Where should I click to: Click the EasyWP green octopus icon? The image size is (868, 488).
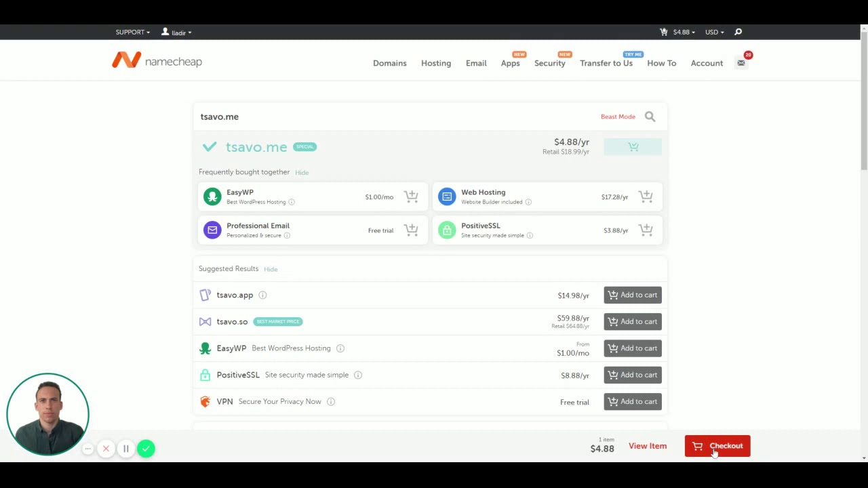(x=212, y=197)
